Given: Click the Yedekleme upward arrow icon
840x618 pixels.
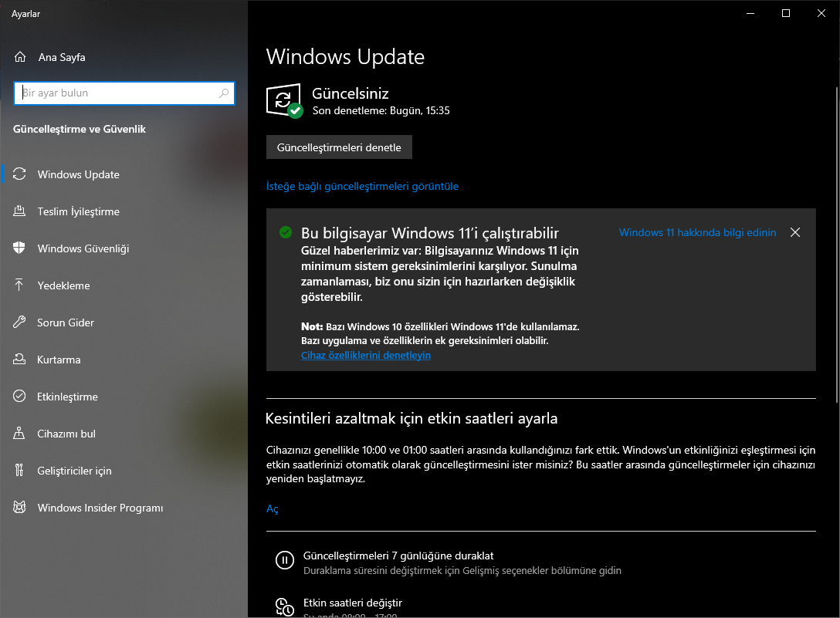Looking at the screenshot, I should point(19,285).
